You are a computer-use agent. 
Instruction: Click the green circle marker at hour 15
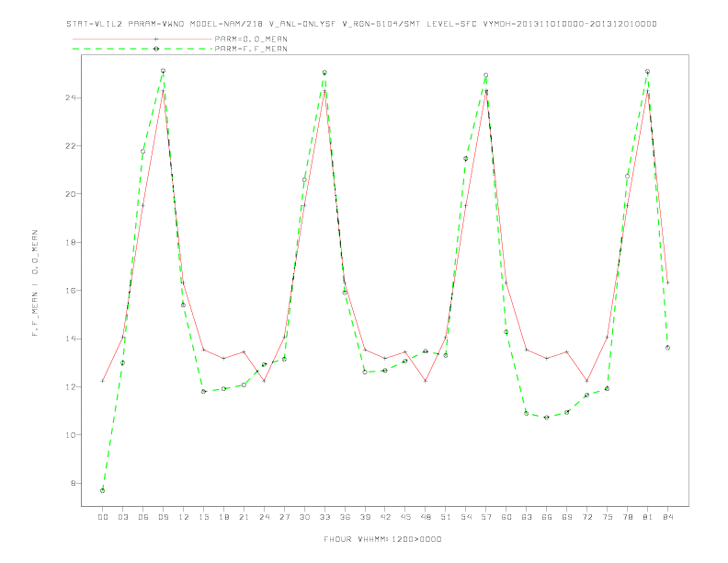click(203, 392)
